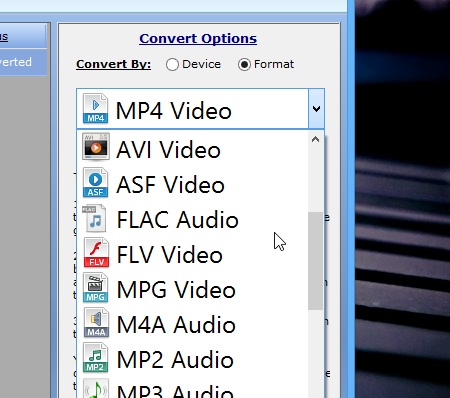Open the Convert Options link
The width and height of the screenshot is (450, 398).
coord(198,39)
